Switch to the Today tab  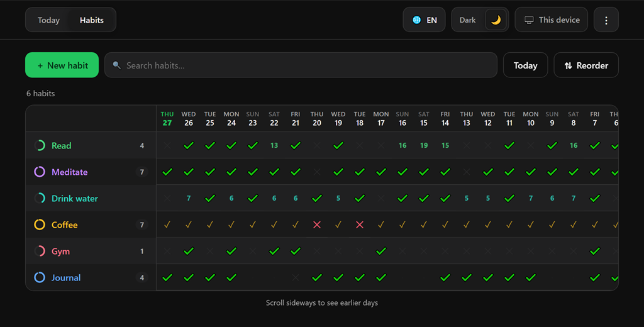(x=48, y=20)
